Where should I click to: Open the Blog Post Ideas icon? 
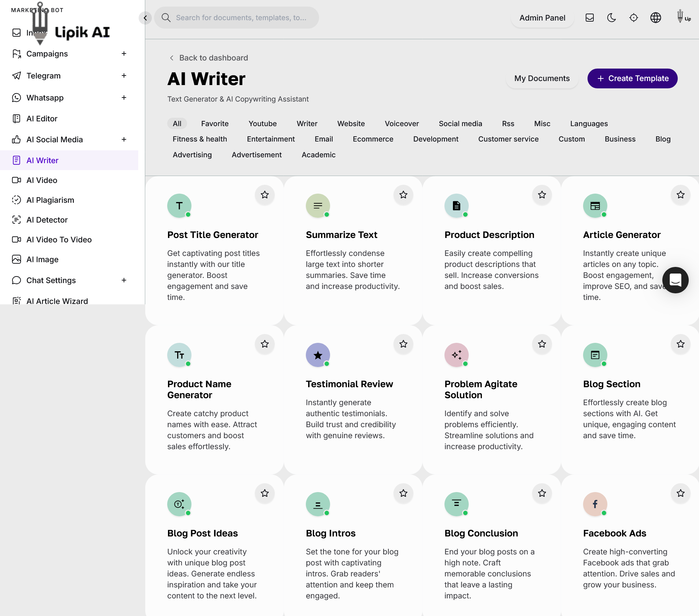pyautogui.click(x=179, y=504)
